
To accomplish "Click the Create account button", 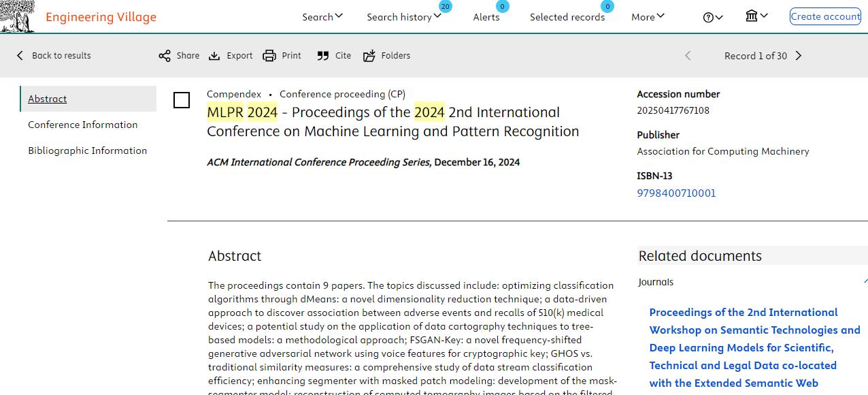I will click(825, 16).
